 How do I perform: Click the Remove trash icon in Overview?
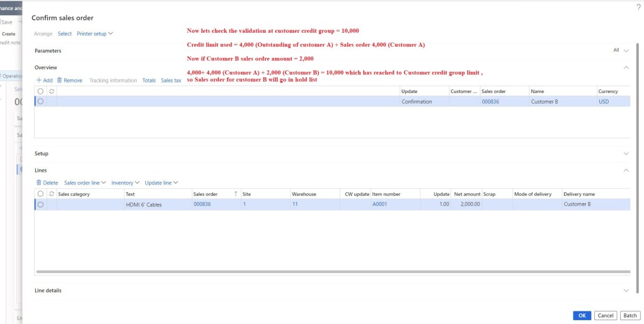(60, 81)
